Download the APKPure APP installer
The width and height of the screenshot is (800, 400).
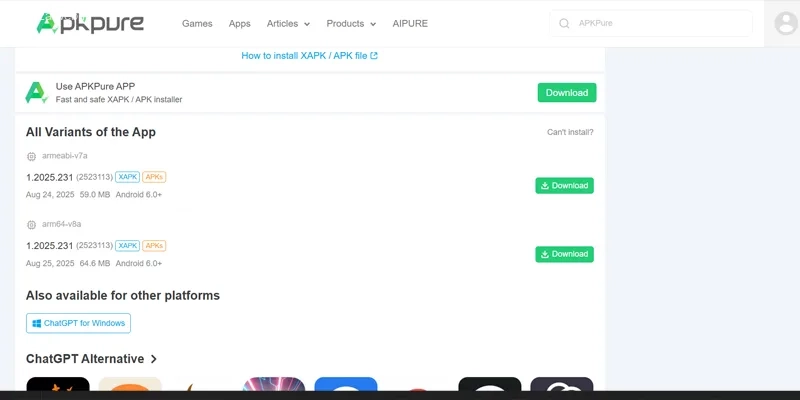pyautogui.click(x=567, y=93)
